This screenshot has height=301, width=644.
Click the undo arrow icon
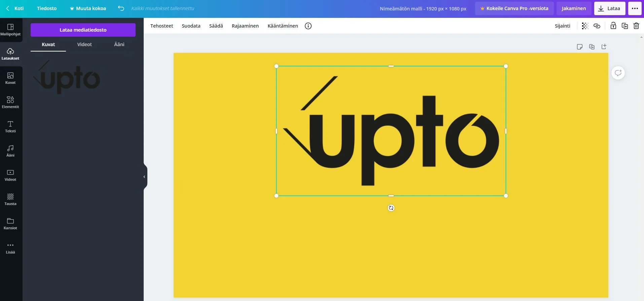pyautogui.click(x=121, y=8)
